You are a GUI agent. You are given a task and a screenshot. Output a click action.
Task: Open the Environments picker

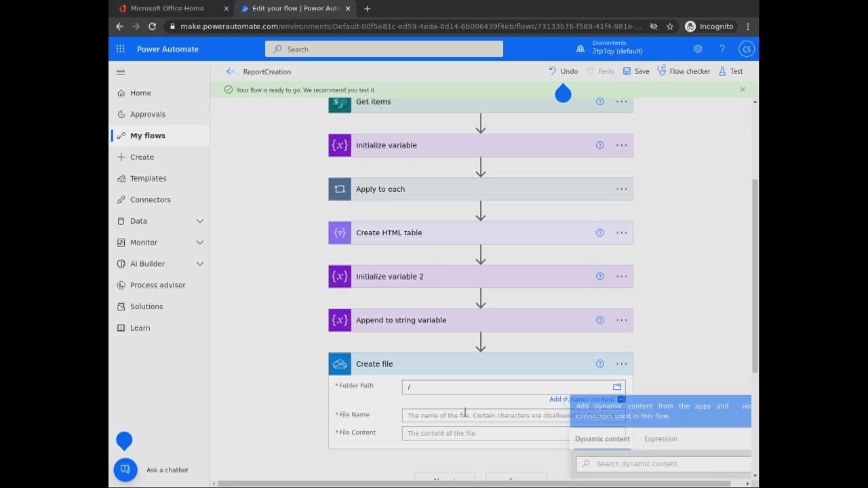click(609, 49)
